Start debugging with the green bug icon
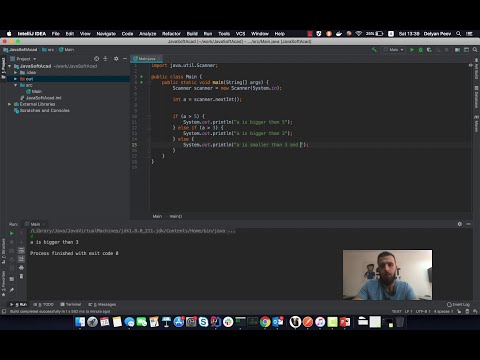The width and height of the screenshot is (480, 360). (421, 50)
